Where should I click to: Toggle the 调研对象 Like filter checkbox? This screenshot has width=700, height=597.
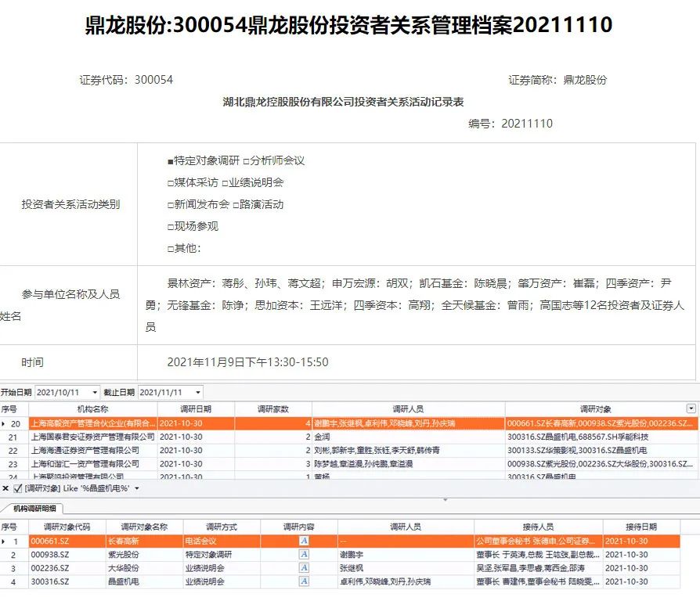click(x=18, y=488)
